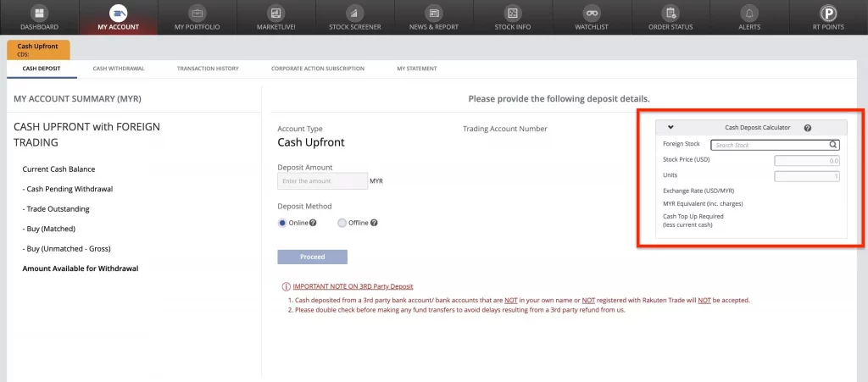This screenshot has height=382, width=868.
Task: Select the Offline deposit method radio button
Action: (x=342, y=223)
